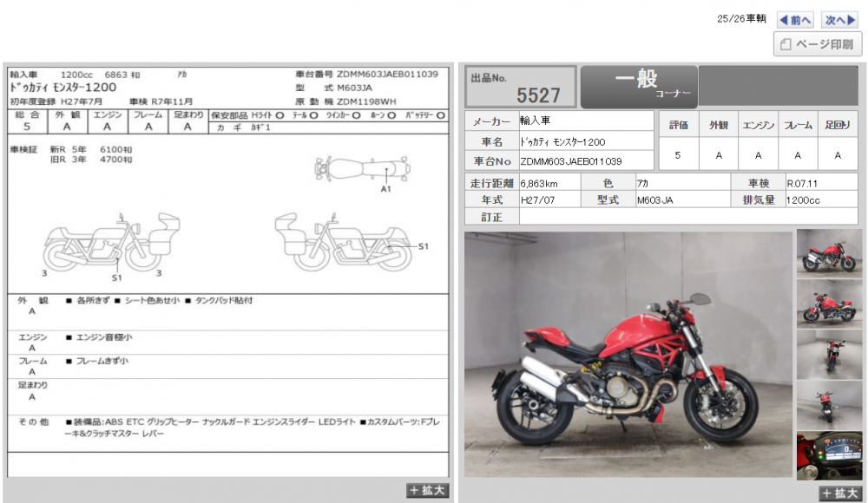The image size is (868, 503).
Task: Click the シート色あせ小 note
Action: tap(152, 300)
